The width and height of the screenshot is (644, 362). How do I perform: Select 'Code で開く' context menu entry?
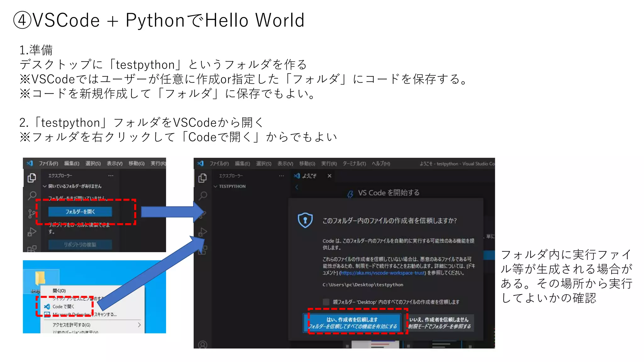point(63,306)
